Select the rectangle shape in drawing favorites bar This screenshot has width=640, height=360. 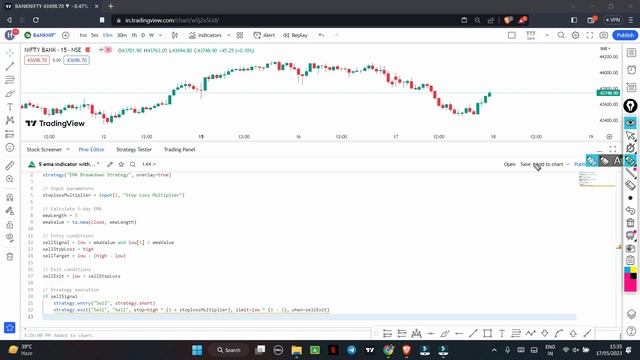point(487,333)
